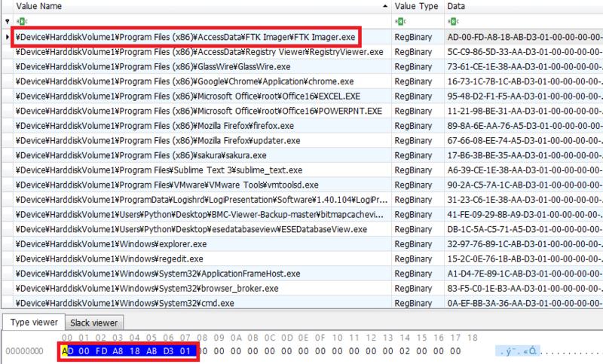603x364 pixels.
Task: Select the POWERPNT.EXE row
Action: pyautogui.click(x=302, y=111)
